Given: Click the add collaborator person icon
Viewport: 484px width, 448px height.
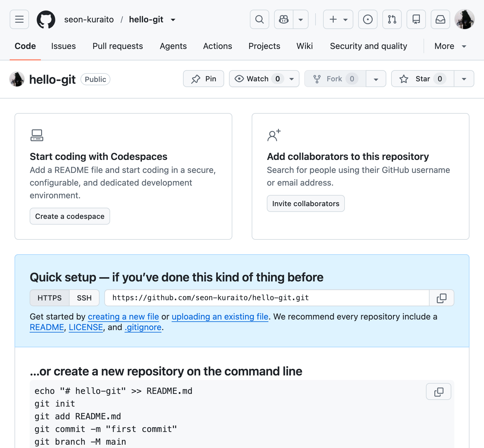Looking at the screenshot, I should point(274,135).
